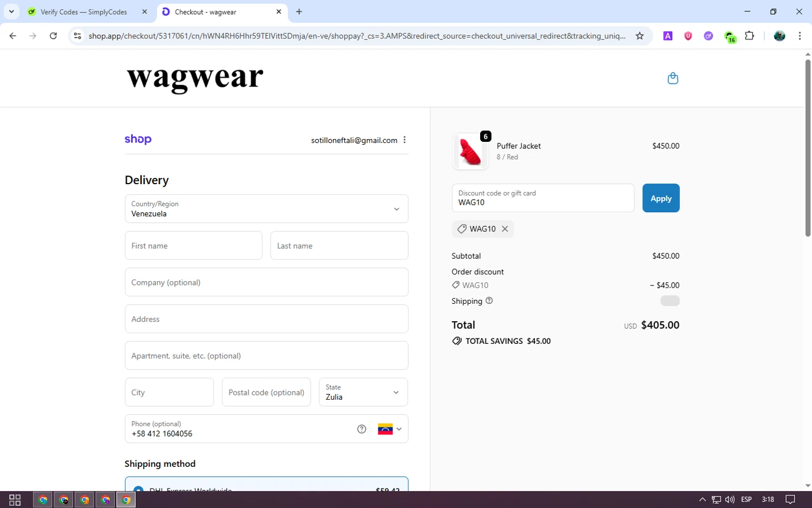
Task: Click the purple circular extension icon
Action: pyautogui.click(x=708, y=36)
